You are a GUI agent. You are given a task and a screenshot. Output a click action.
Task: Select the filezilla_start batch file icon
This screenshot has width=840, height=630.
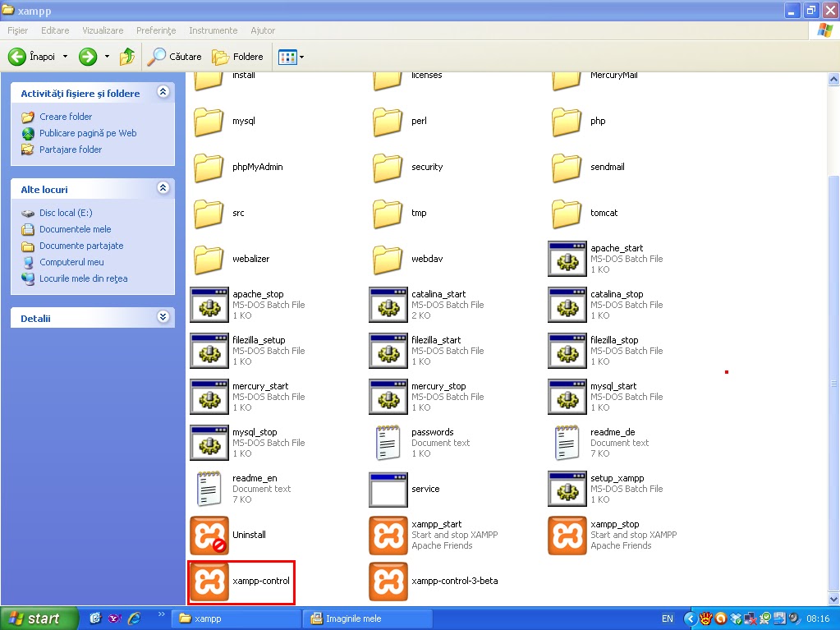pos(388,351)
